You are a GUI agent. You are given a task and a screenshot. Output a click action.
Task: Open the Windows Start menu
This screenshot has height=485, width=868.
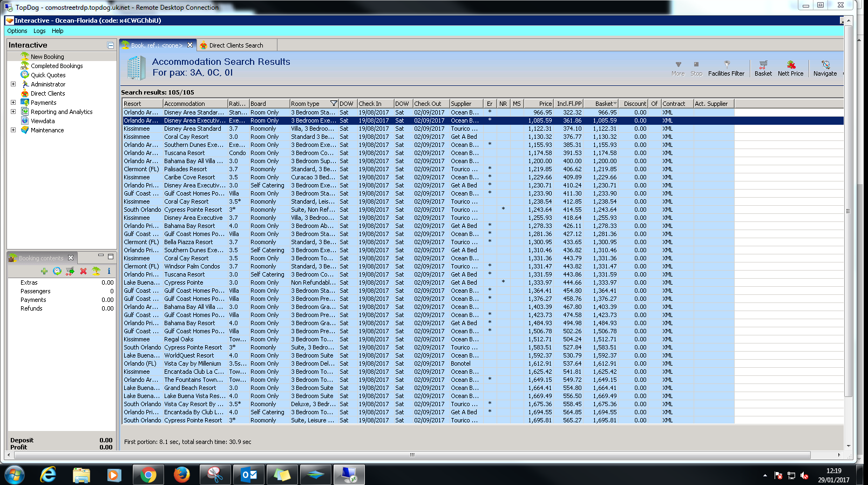[15, 475]
